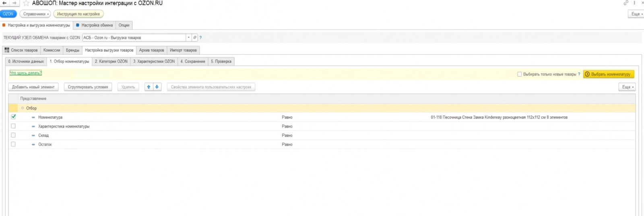
Task: Select the Настройка и выгрузка номенклатуры tab
Action: 37,25
